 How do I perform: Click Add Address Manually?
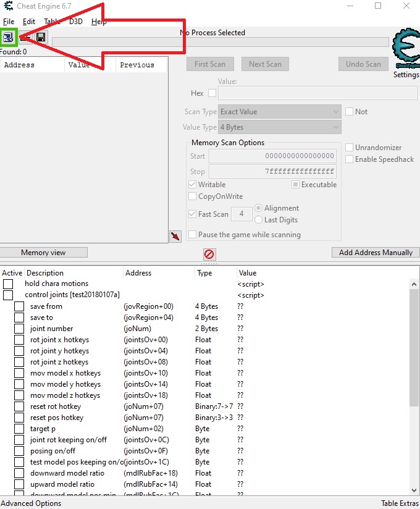tap(376, 252)
